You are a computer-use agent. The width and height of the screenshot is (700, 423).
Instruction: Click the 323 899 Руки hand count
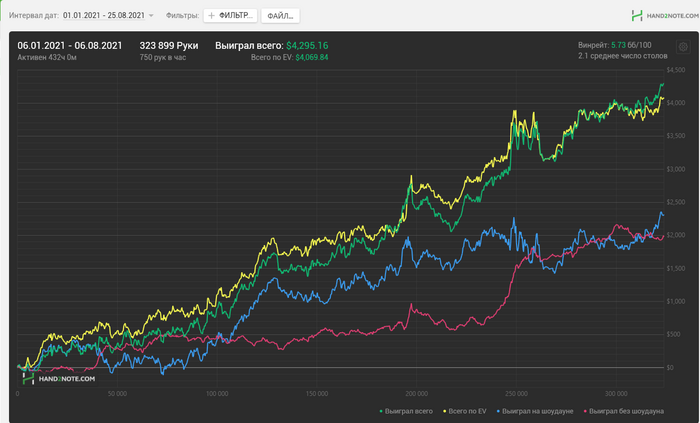click(x=169, y=46)
